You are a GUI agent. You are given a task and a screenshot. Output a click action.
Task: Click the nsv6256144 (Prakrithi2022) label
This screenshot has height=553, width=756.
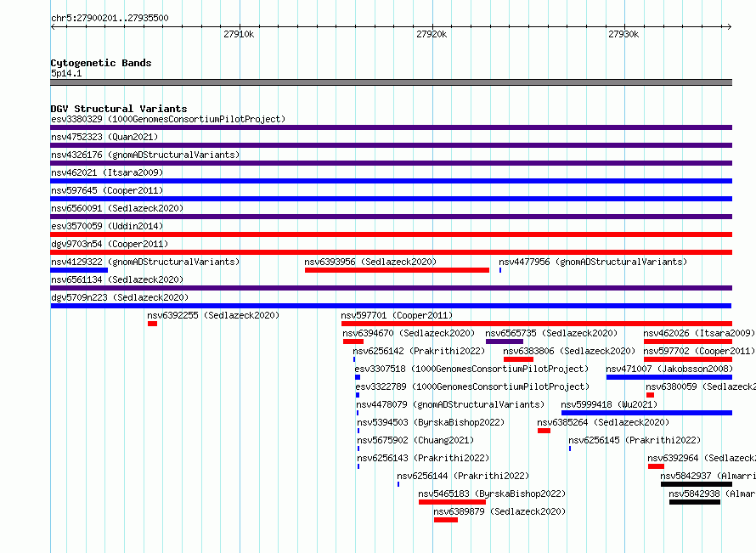[x=463, y=476]
